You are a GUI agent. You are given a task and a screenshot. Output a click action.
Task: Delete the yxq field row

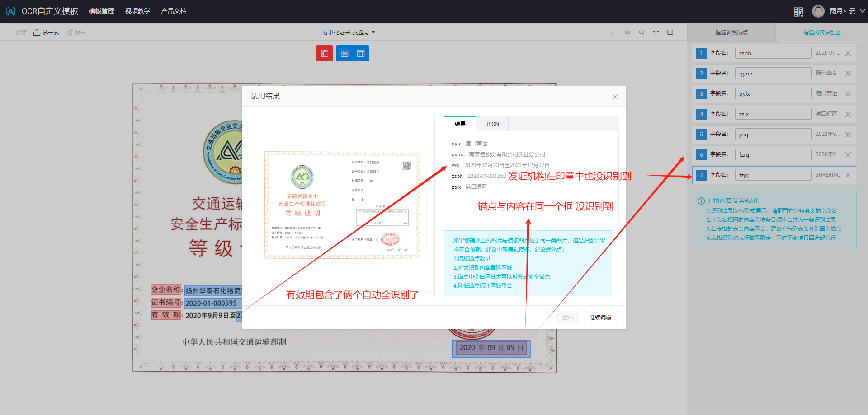[848, 135]
